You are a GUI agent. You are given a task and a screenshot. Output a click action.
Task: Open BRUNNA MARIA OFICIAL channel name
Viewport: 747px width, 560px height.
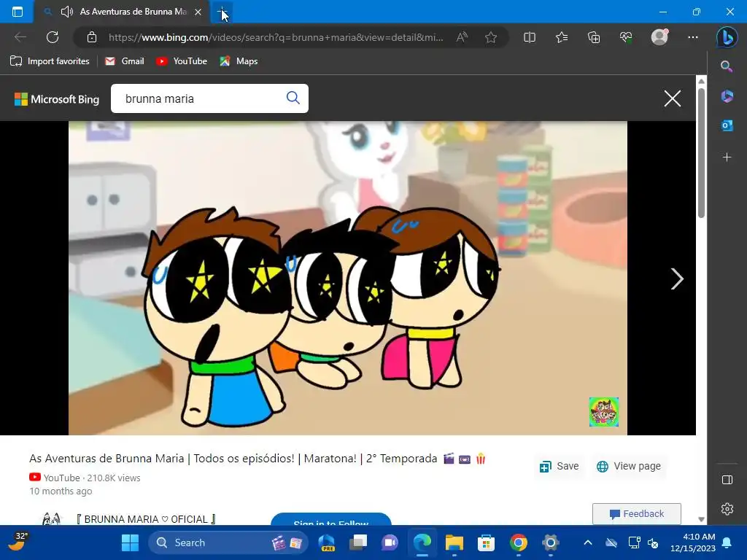coord(146,519)
